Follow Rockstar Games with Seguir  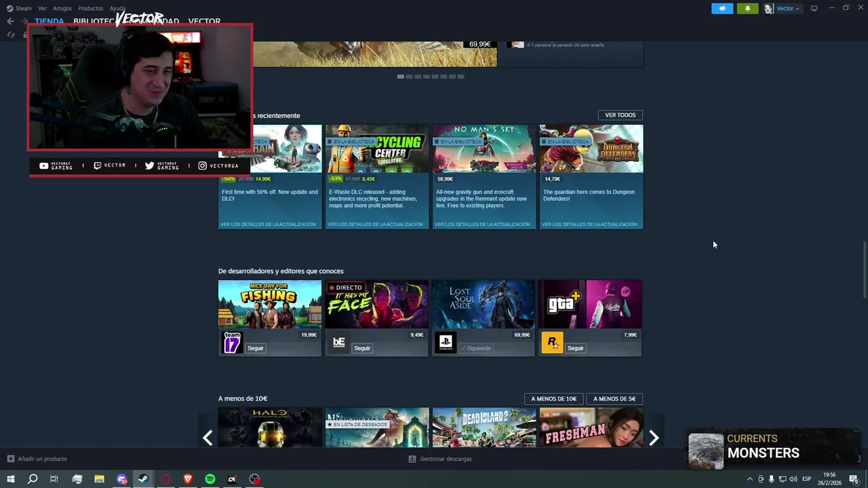pos(576,348)
